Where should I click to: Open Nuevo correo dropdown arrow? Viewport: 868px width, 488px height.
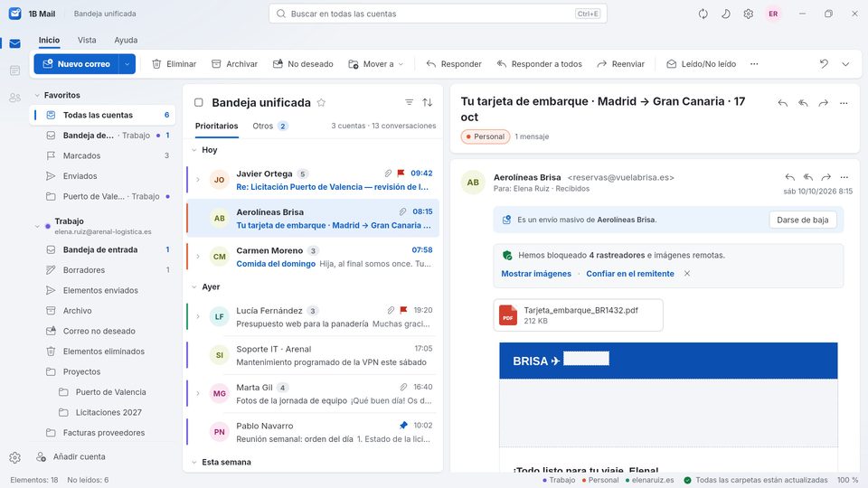tap(127, 64)
